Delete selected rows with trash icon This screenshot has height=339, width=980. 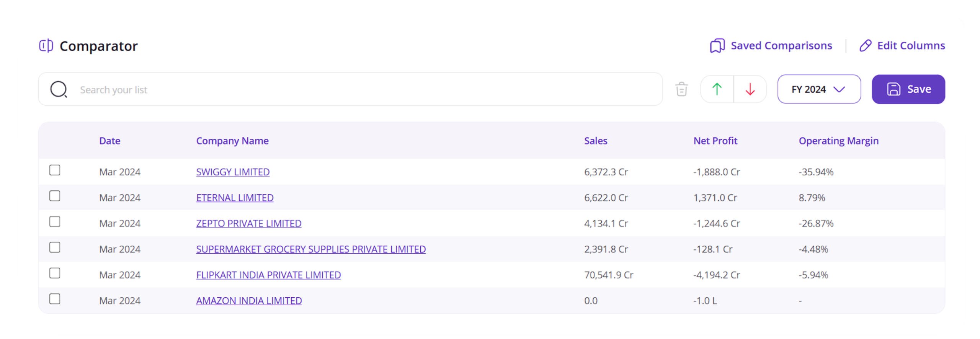click(x=681, y=89)
